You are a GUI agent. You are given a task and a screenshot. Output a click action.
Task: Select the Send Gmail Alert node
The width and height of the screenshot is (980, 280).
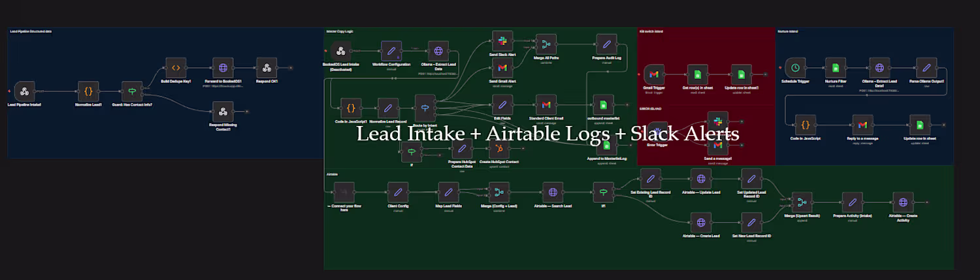pyautogui.click(x=502, y=67)
